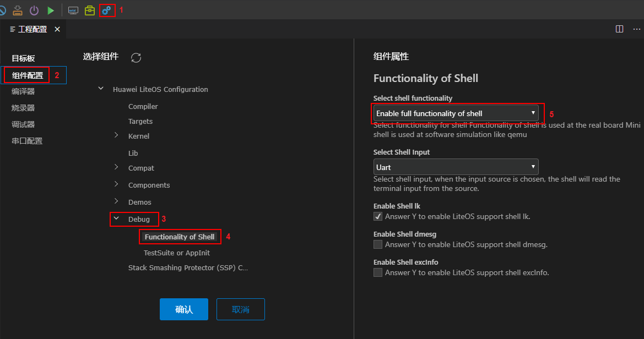The width and height of the screenshot is (644, 339).
Task: Select Stack Smashing Protector (SSP) item
Action: pos(188,267)
